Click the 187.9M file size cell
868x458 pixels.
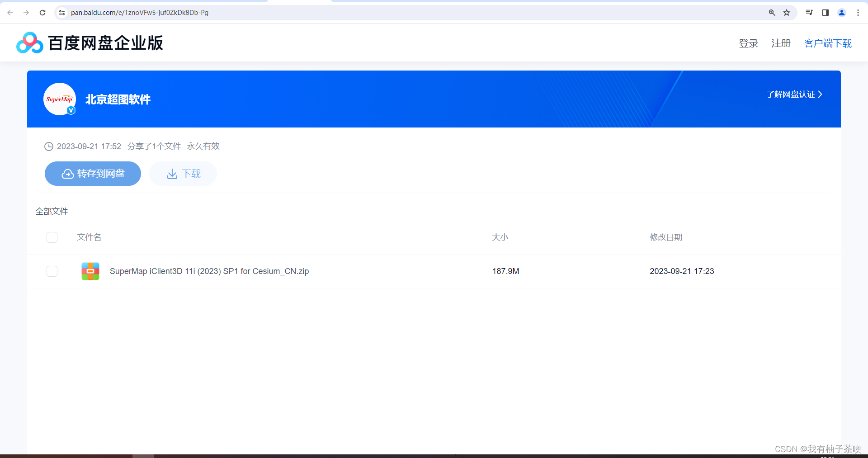(506, 271)
